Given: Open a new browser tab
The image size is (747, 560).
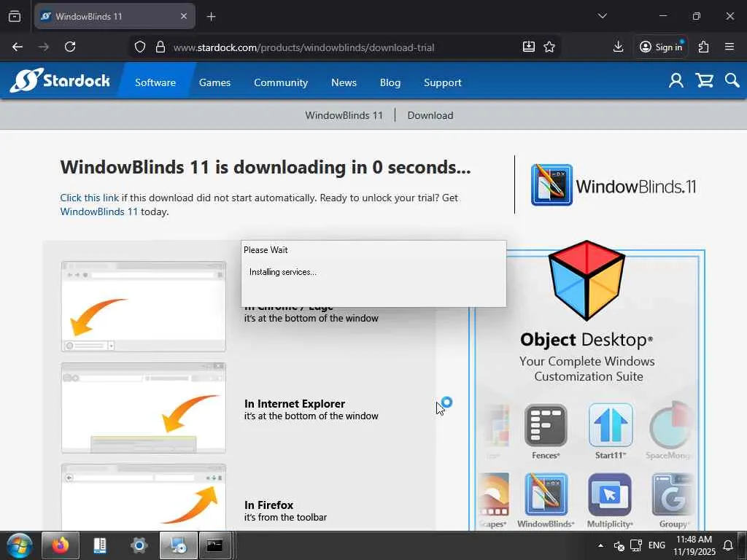Looking at the screenshot, I should pyautogui.click(x=211, y=17).
